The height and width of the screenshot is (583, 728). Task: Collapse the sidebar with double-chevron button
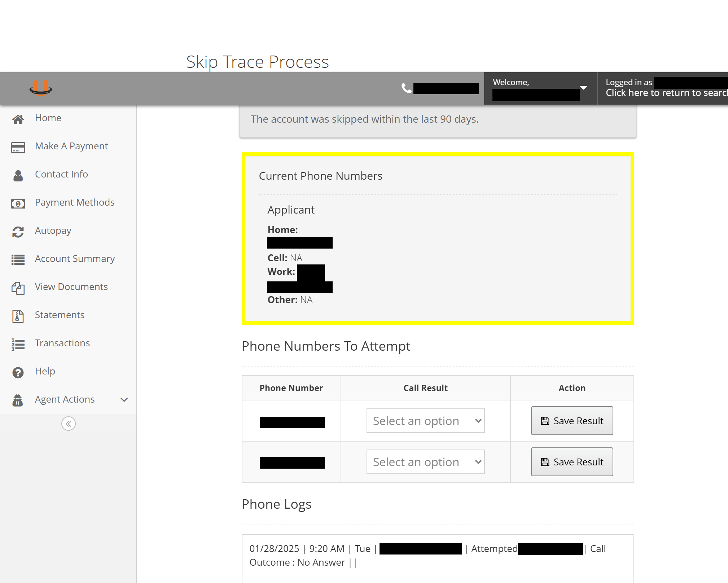click(x=69, y=424)
